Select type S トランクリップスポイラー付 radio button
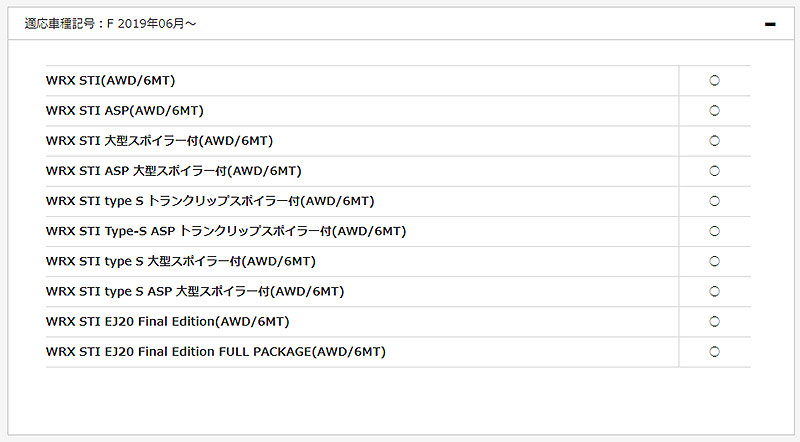The width and height of the screenshot is (800, 442). tap(714, 201)
